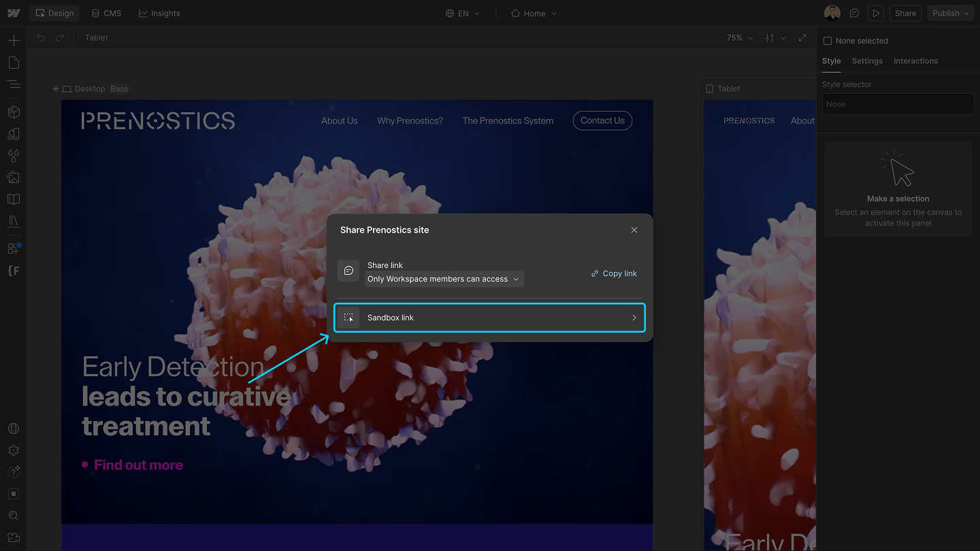Click Copy link in the share dialog
Viewport: 980px width, 551px height.
[614, 273]
